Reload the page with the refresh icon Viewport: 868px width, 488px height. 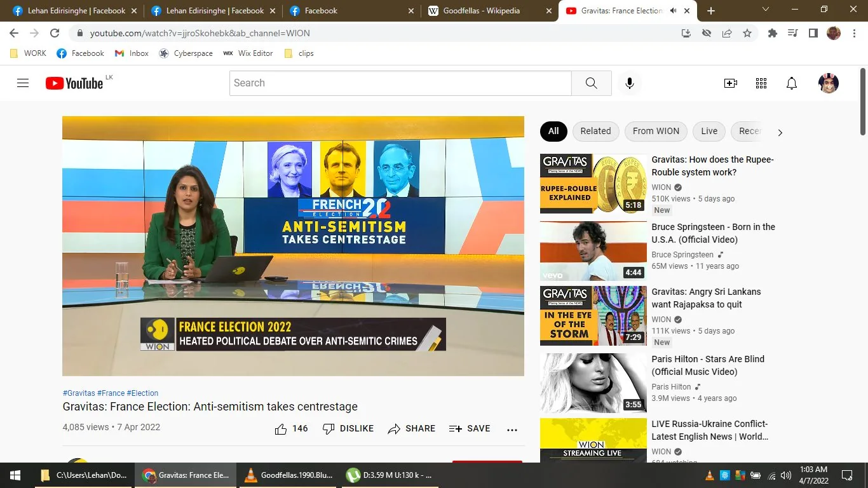tap(55, 33)
